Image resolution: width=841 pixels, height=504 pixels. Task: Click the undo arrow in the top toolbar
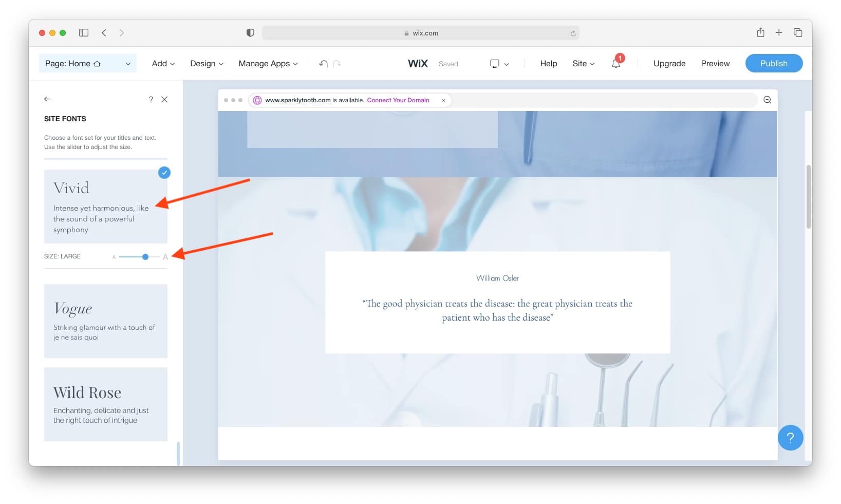(323, 63)
